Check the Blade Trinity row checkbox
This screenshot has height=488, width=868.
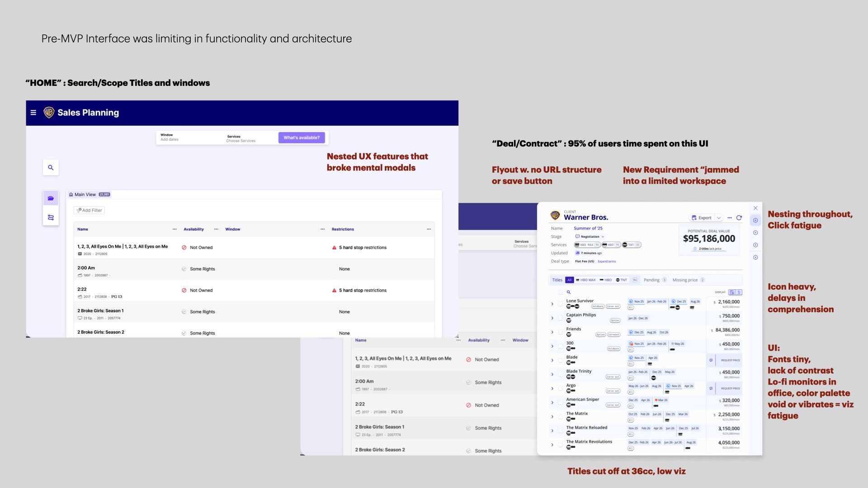[x=561, y=375]
